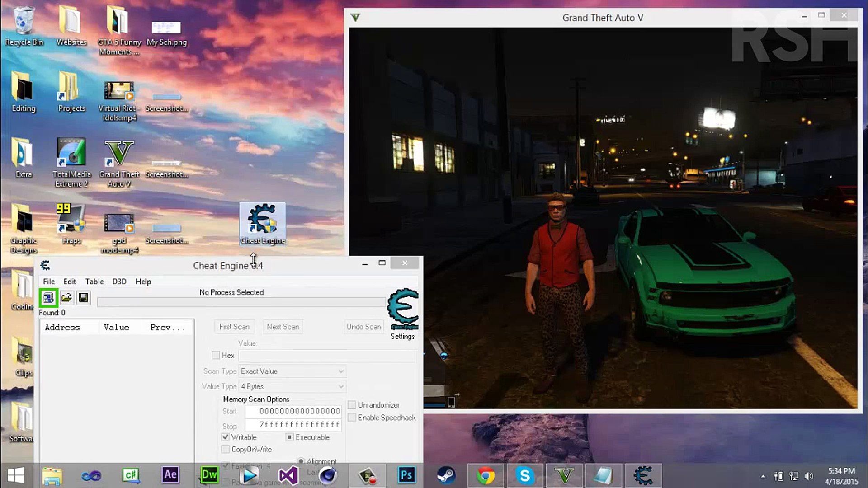868x488 pixels.
Task: Open the volume control in system tray
Action: click(x=809, y=476)
